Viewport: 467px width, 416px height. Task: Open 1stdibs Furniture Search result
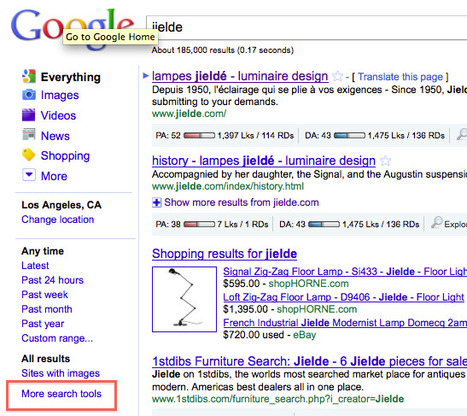[309, 361]
